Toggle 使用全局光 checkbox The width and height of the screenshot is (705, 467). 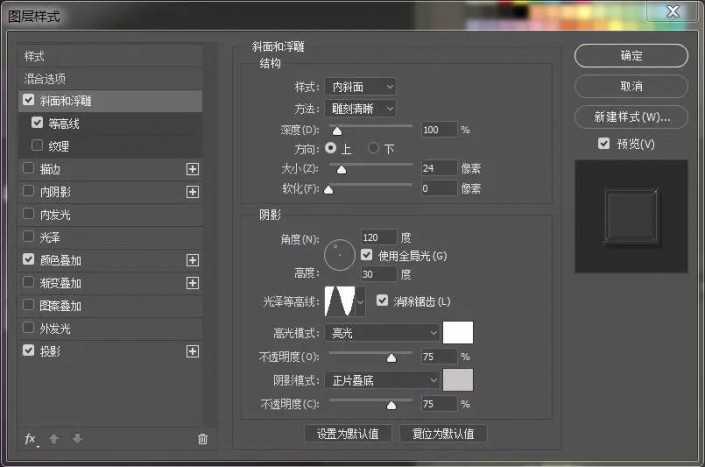click(366, 256)
